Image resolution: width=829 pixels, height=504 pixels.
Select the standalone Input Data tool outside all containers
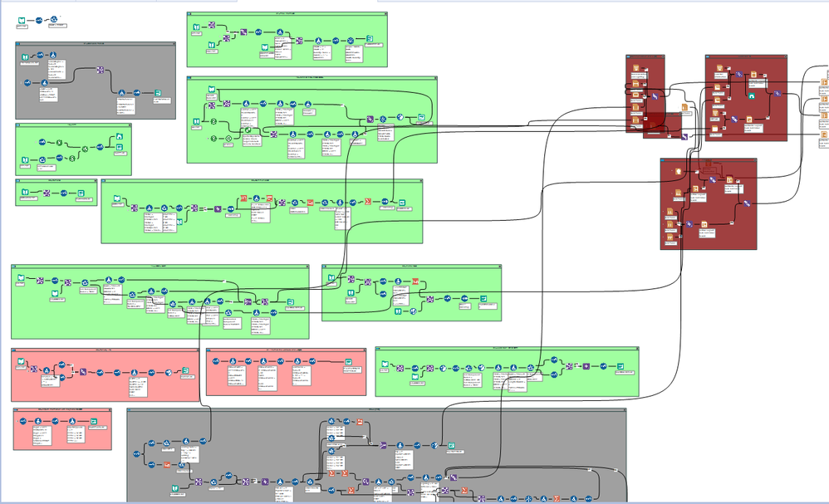(x=22, y=21)
